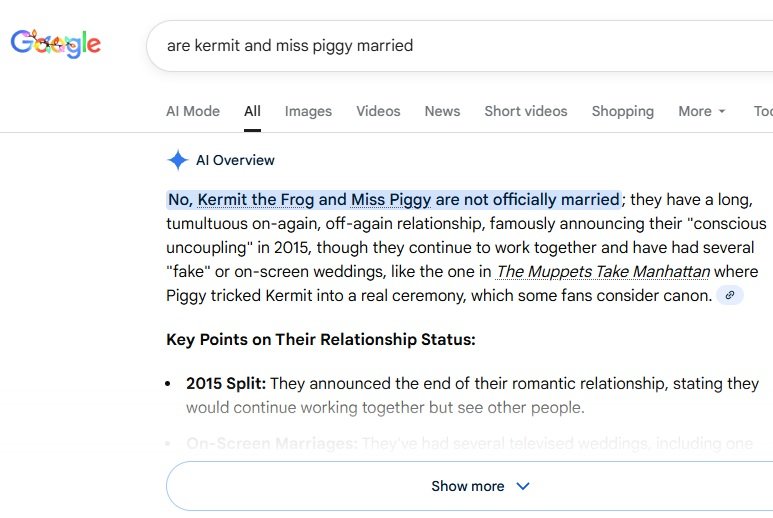773x518 pixels.
Task: Select the All results tab
Action: tap(252, 111)
